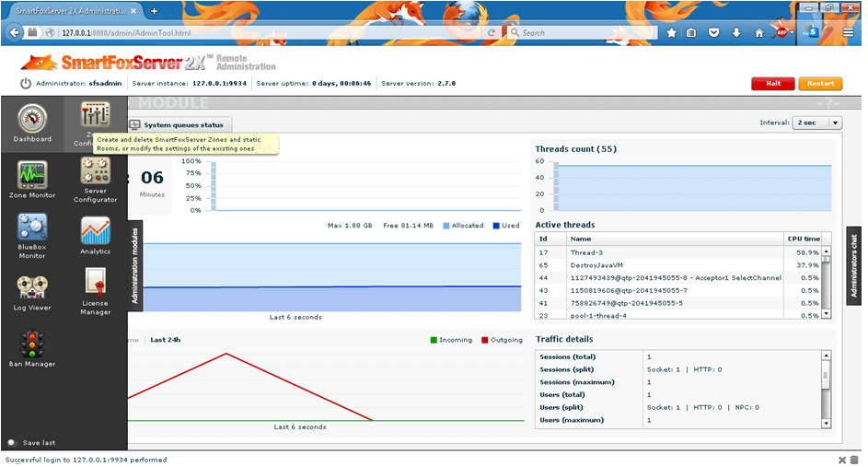Click the Server uptime value

[x=341, y=84]
